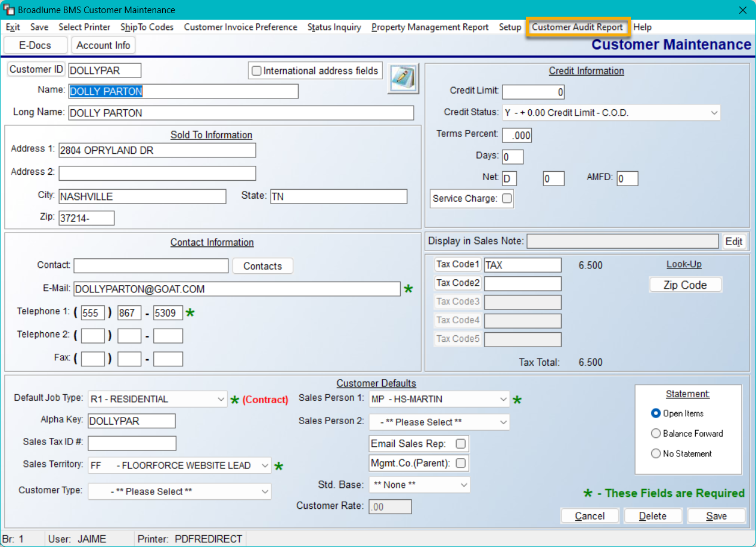756x547 pixels.
Task: Choose Balance Forward statement option
Action: (x=656, y=434)
